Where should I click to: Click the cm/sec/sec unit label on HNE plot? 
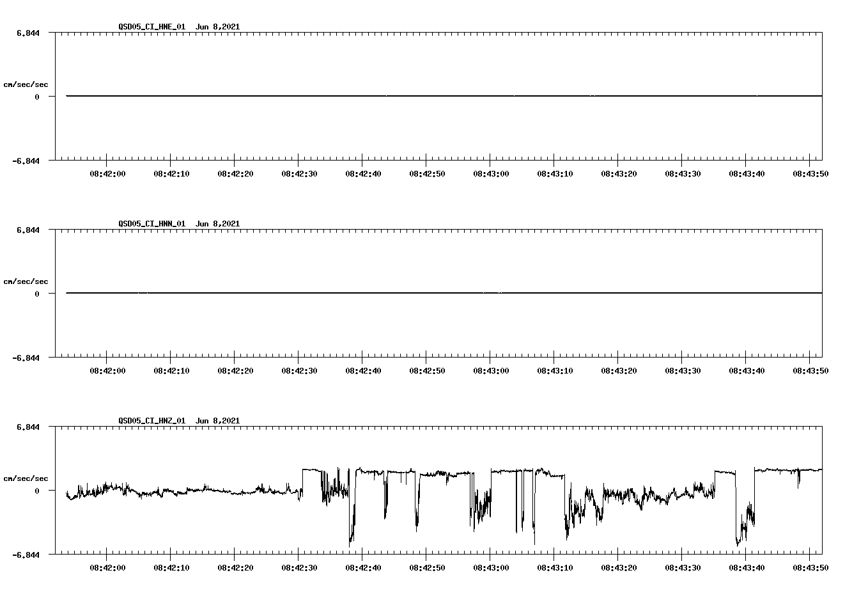click(x=26, y=84)
